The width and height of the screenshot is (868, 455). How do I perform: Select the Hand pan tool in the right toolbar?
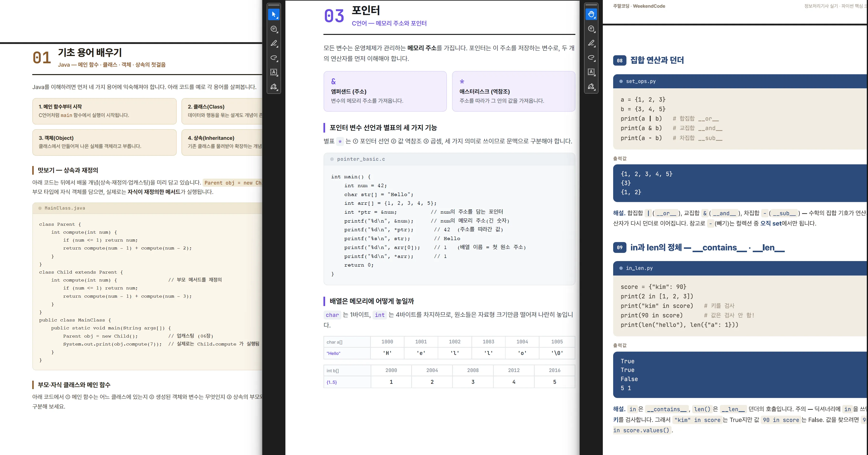591,14
